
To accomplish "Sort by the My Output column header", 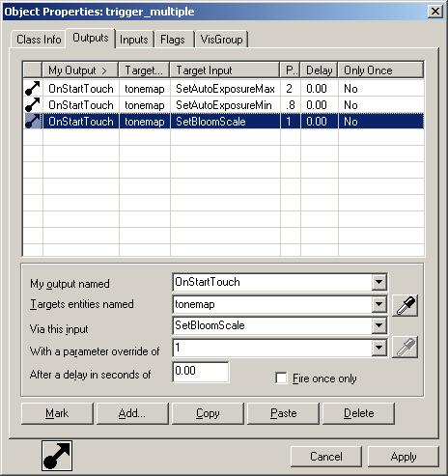I will click(80, 70).
